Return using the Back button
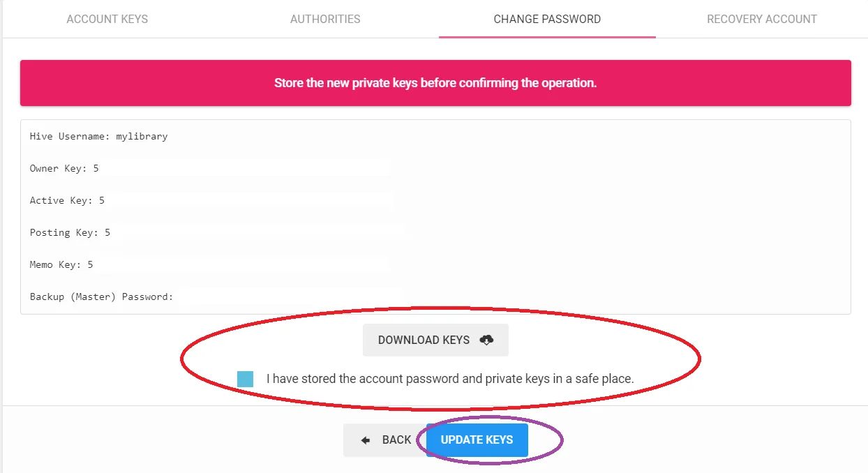868x473 pixels. pyautogui.click(x=384, y=440)
